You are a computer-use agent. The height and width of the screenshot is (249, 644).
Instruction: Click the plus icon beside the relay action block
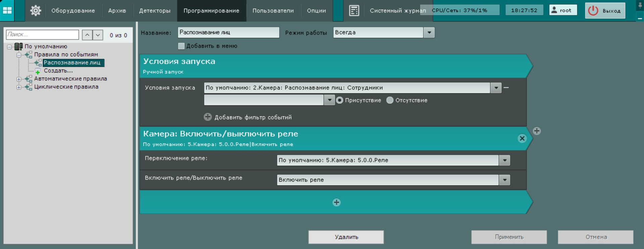click(x=537, y=131)
